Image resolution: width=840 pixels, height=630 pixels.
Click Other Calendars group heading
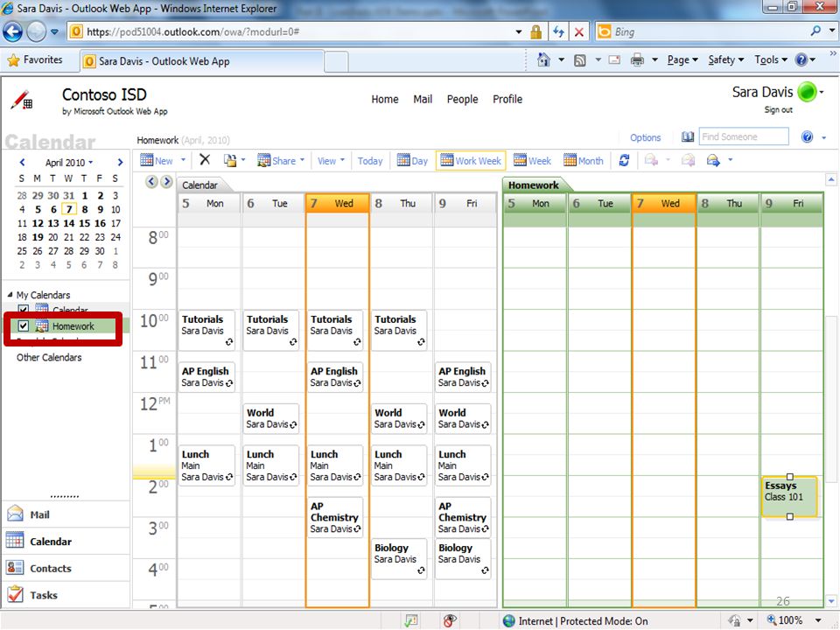pyautogui.click(x=49, y=357)
